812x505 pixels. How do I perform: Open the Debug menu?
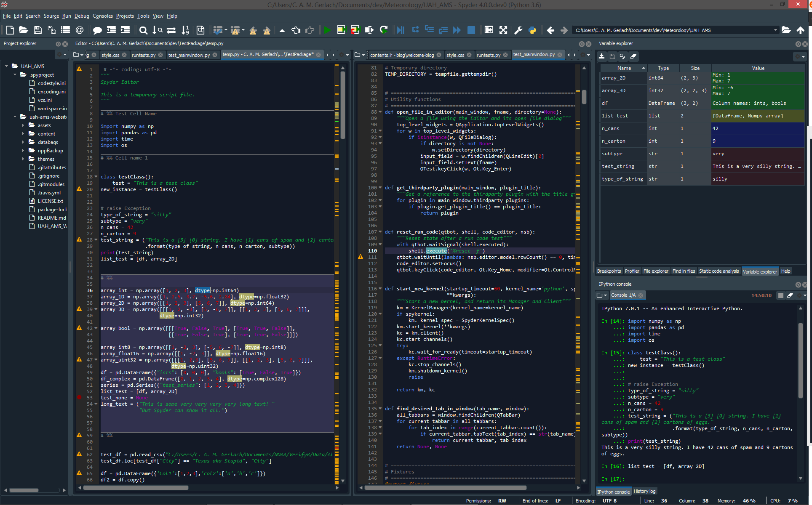tap(82, 16)
